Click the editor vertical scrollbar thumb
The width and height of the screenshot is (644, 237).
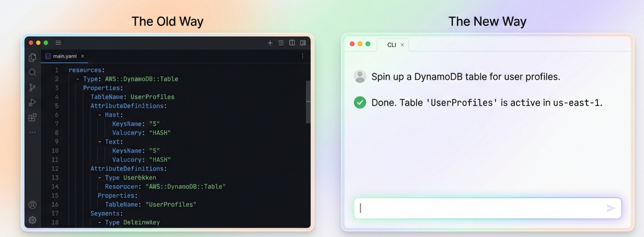click(x=308, y=102)
